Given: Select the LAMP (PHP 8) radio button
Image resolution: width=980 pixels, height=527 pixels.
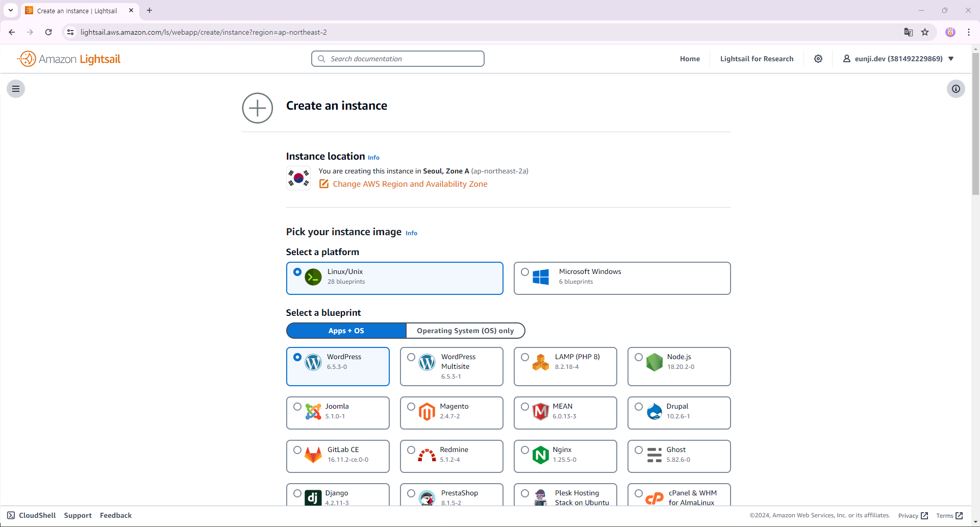Looking at the screenshot, I should coord(525,357).
